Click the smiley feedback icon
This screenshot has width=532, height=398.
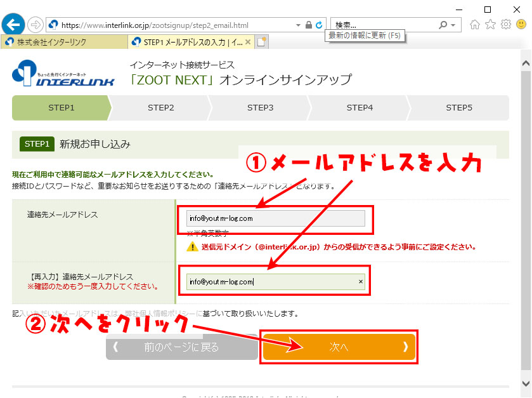pyautogui.click(x=521, y=25)
